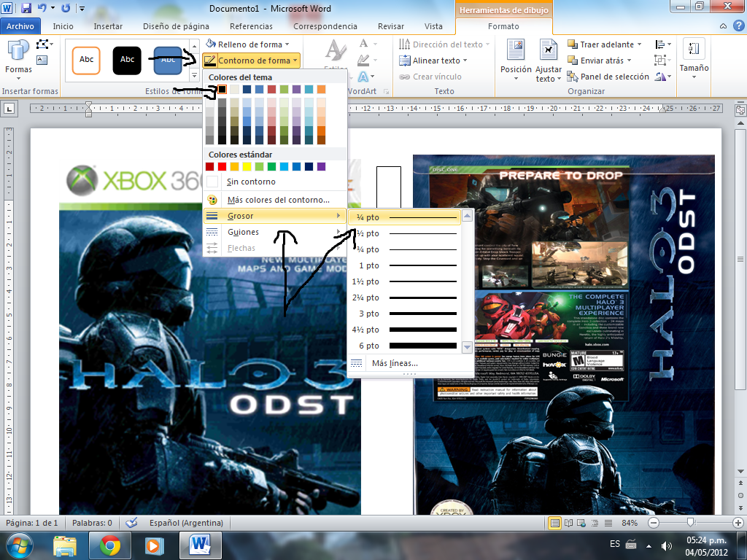Open Más colores del contorno

(x=275, y=200)
